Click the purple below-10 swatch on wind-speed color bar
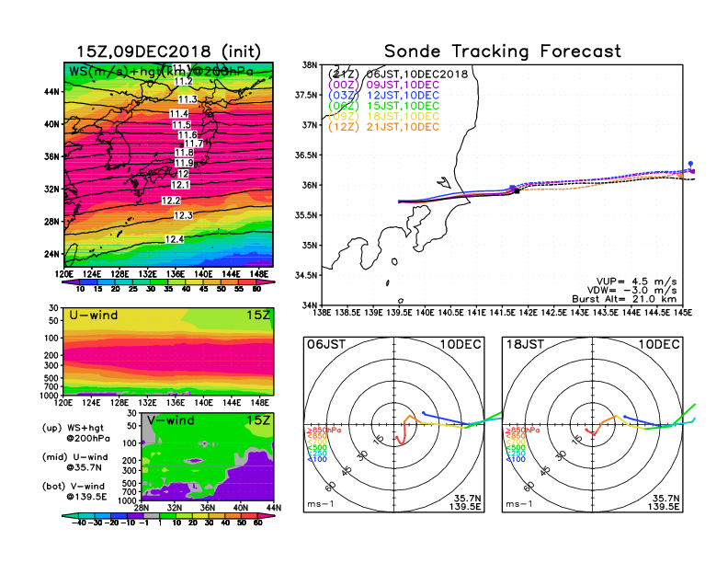Screen dimensions: 728x563 pos(71,281)
